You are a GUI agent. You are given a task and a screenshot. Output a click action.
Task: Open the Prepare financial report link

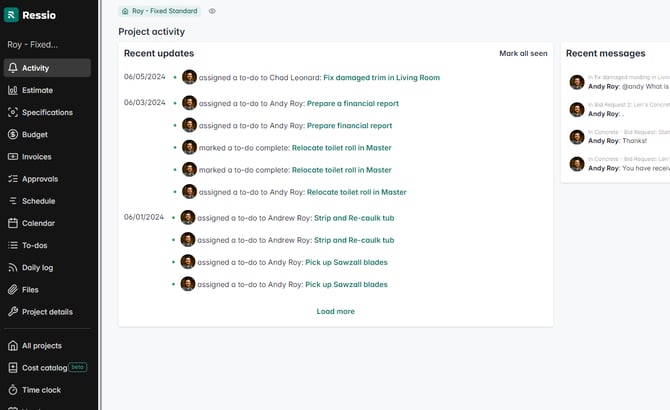click(x=349, y=126)
